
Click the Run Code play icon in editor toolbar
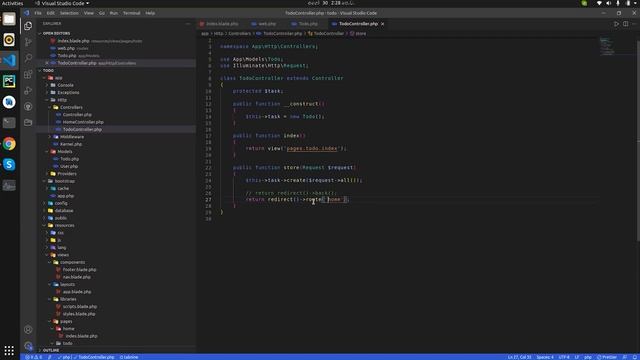(616, 24)
